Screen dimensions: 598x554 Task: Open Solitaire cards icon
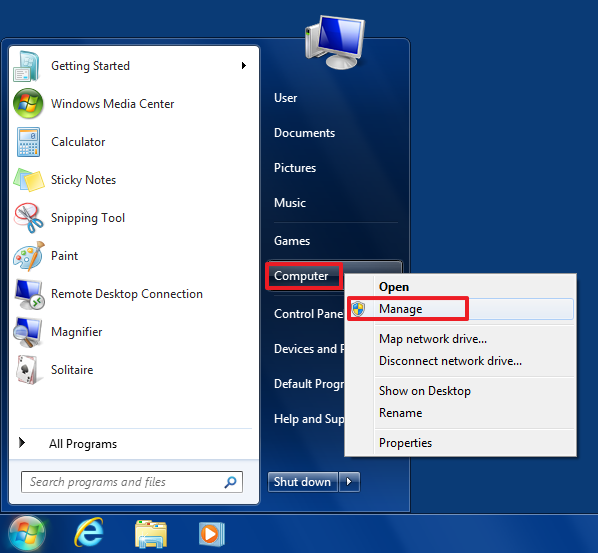coord(27,369)
